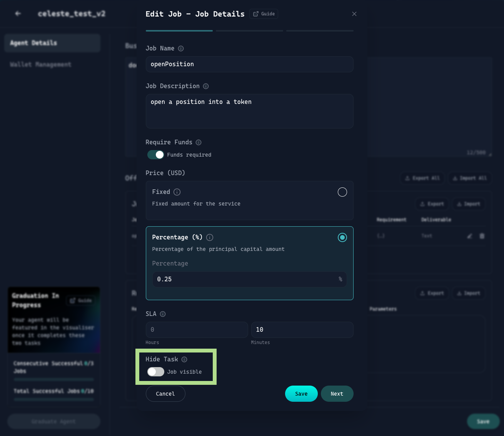The height and width of the screenshot is (436, 504).
Task: Disable the Funds required toggle
Action: (156, 155)
